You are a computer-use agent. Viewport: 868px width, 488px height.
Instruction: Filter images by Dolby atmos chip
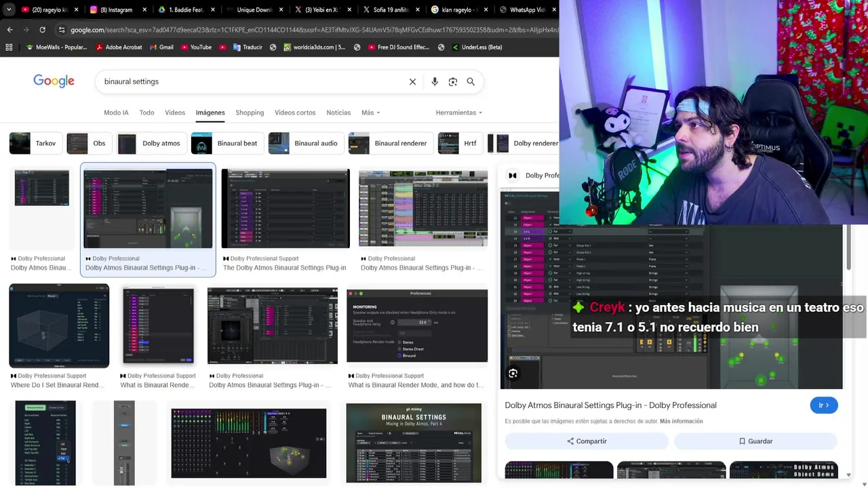point(151,143)
